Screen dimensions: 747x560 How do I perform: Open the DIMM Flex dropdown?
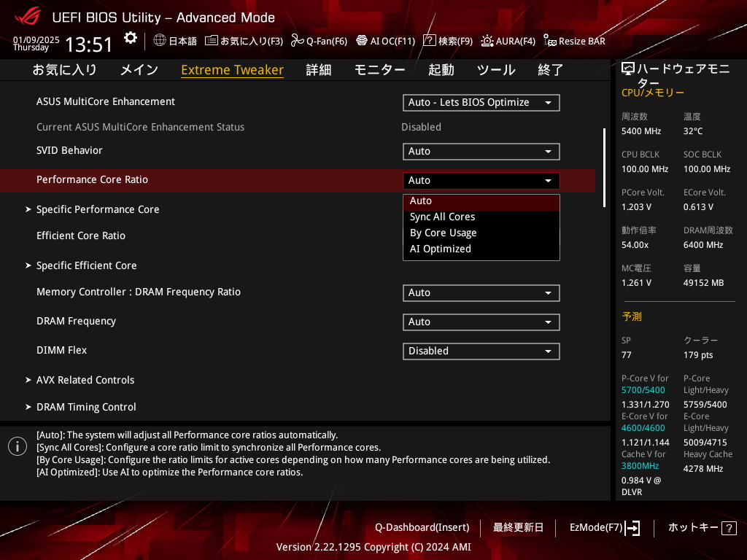tap(481, 351)
